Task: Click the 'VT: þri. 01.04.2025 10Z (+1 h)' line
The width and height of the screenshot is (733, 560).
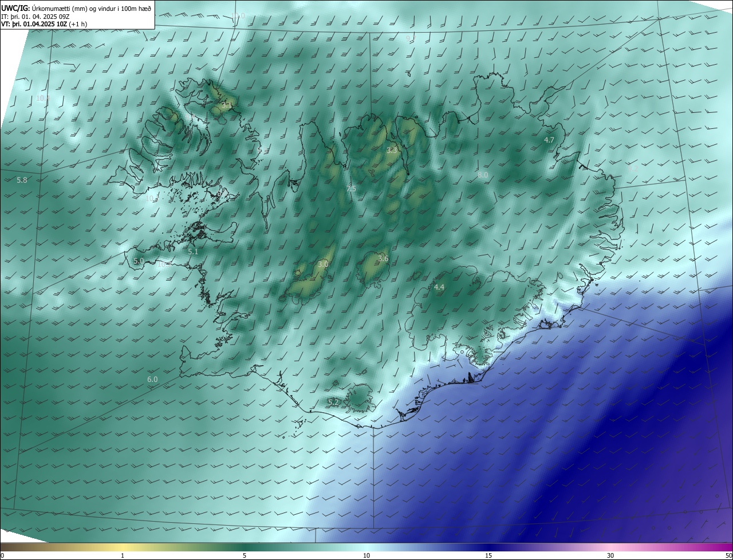Action: tap(45, 25)
